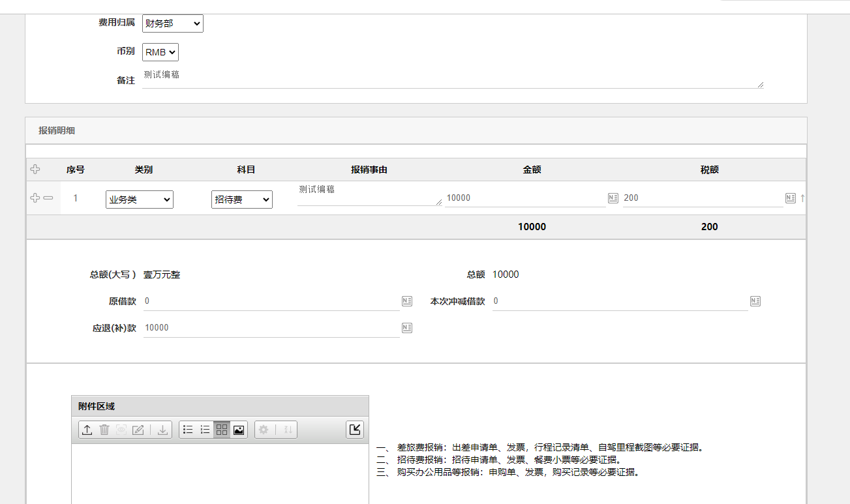The height and width of the screenshot is (504, 850).
Task: Switch attachments to image preview view
Action: pyautogui.click(x=239, y=430)
